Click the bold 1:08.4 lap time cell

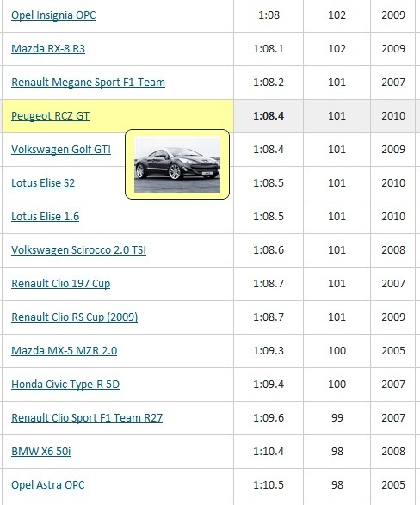(269, 116)
